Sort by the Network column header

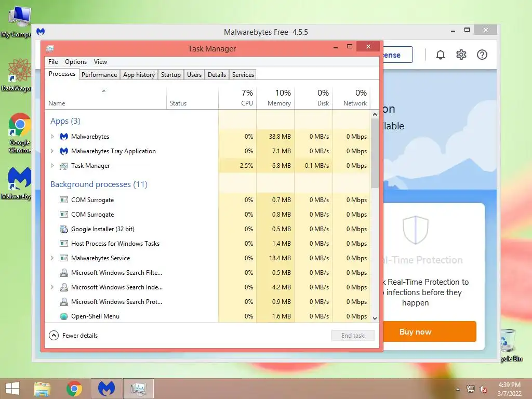click(x=352, y=98)
